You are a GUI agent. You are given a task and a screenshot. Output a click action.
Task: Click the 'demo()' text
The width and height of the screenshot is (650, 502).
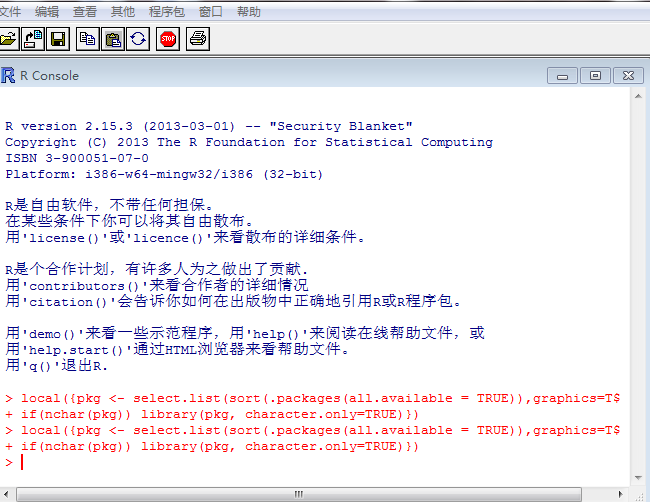(52, 334)
